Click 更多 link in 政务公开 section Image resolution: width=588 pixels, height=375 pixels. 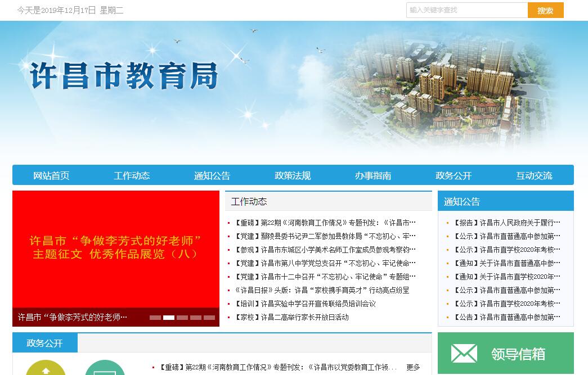point(413,367)
